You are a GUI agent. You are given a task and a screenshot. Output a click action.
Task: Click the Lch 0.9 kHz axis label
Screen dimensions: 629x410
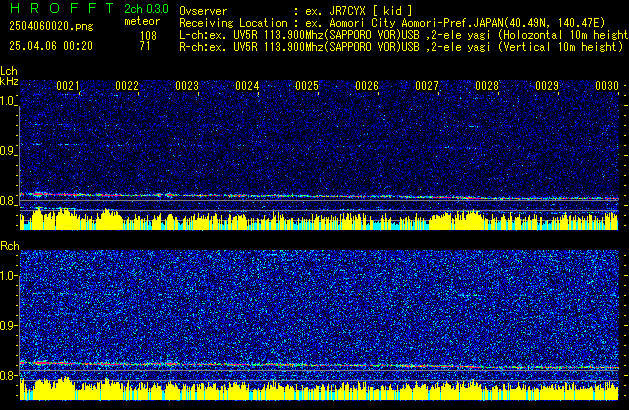coord(8,151)
